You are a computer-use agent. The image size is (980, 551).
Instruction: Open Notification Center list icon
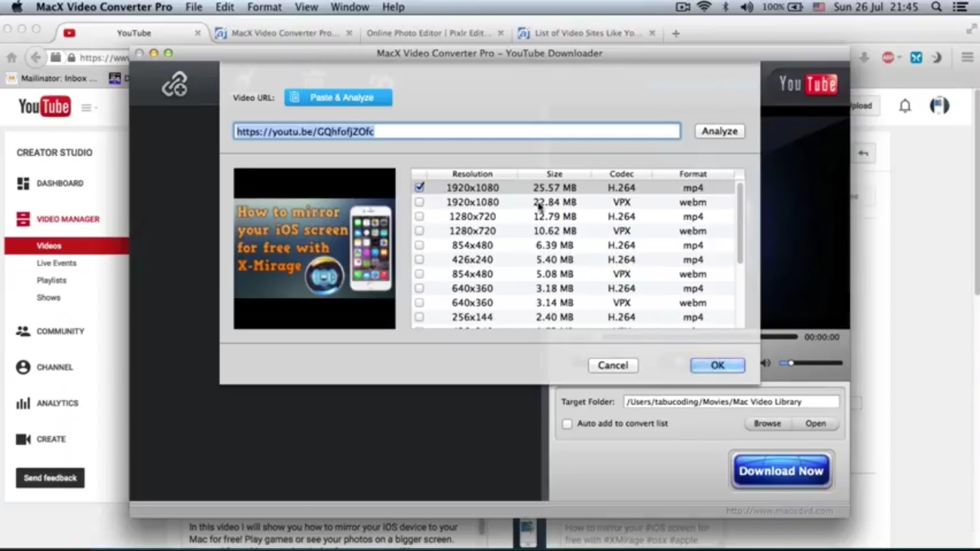tap(960, 7)
